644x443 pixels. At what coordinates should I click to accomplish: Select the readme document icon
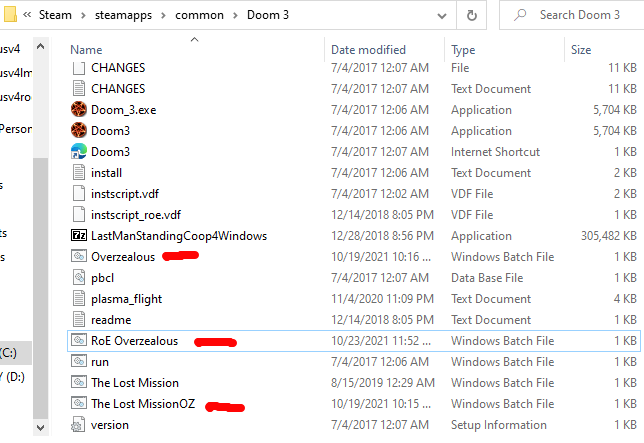[x=78, y=319]
